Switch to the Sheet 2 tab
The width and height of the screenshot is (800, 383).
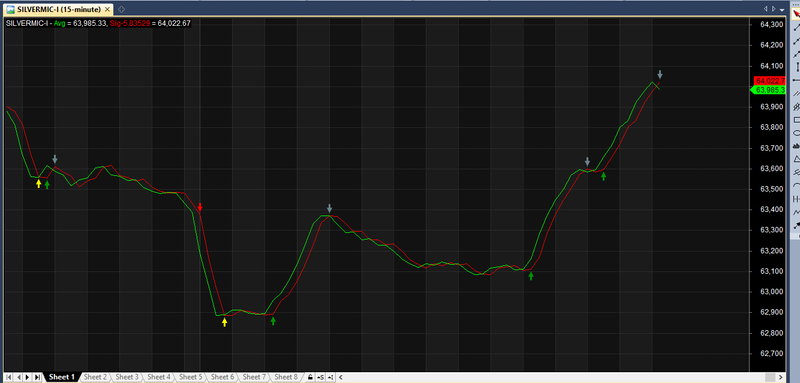95,377
